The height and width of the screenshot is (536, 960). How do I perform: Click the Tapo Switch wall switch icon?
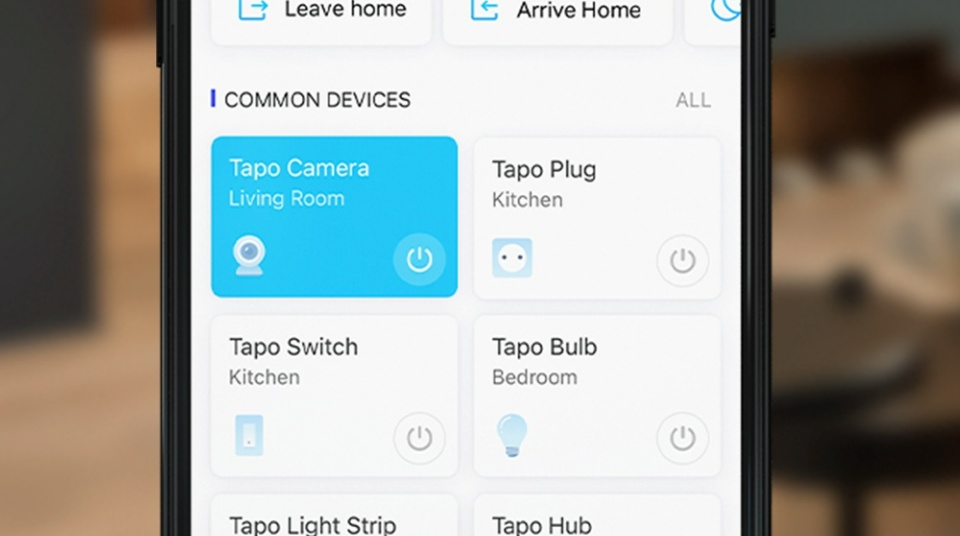[249, 435]
